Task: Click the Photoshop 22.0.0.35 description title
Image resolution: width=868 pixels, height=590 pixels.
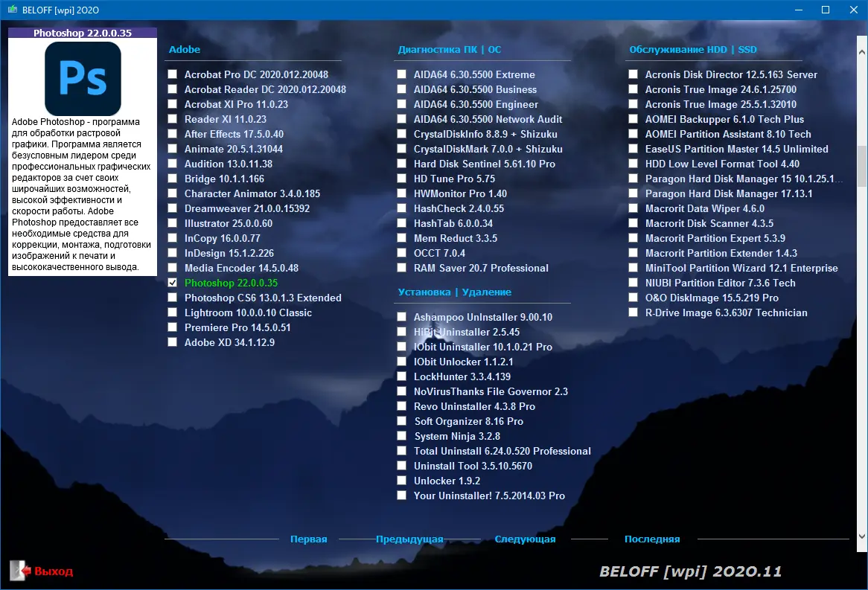Action: [83, 33]
